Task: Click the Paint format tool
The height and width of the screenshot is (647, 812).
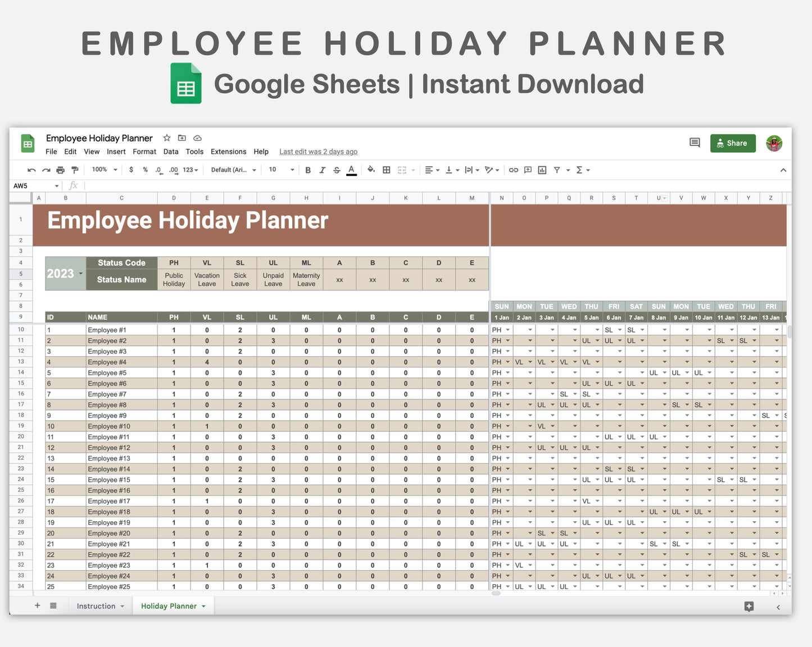Action: coord(75,170)
